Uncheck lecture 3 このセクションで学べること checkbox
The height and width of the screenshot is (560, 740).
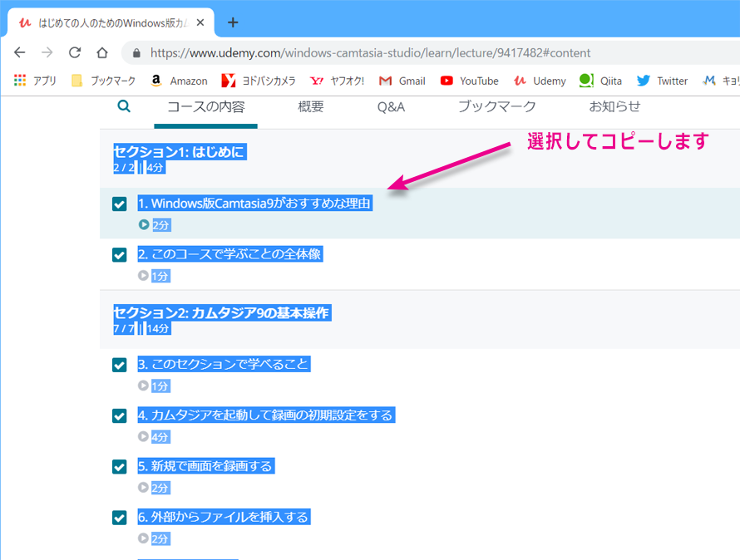click(120, 365)
